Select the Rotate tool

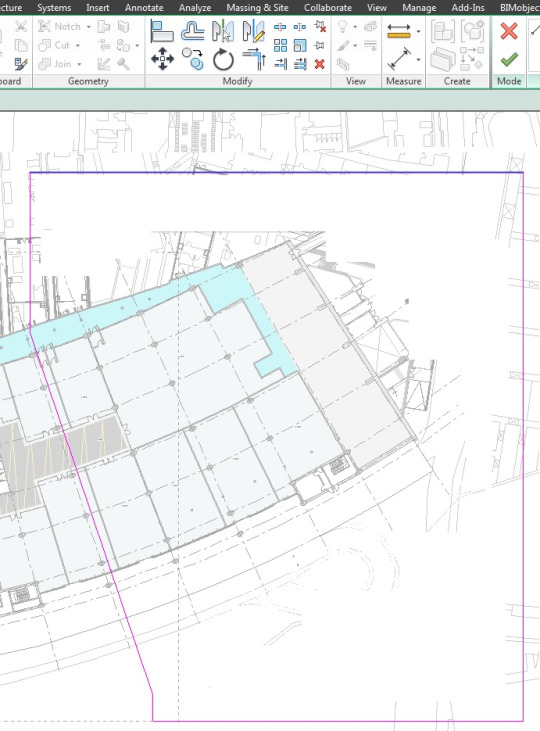(x=223, y=60)
